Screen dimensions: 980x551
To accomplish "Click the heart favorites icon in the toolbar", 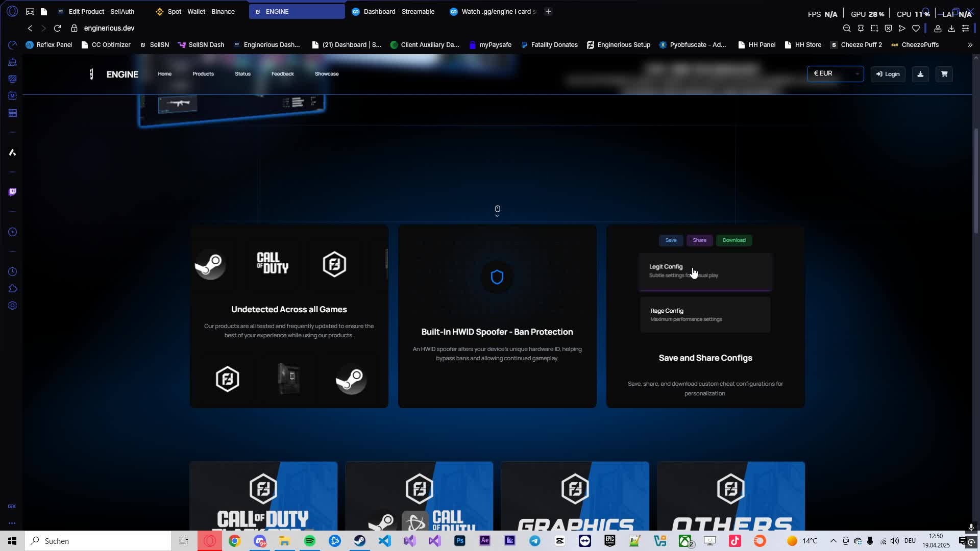I will 916,28.
